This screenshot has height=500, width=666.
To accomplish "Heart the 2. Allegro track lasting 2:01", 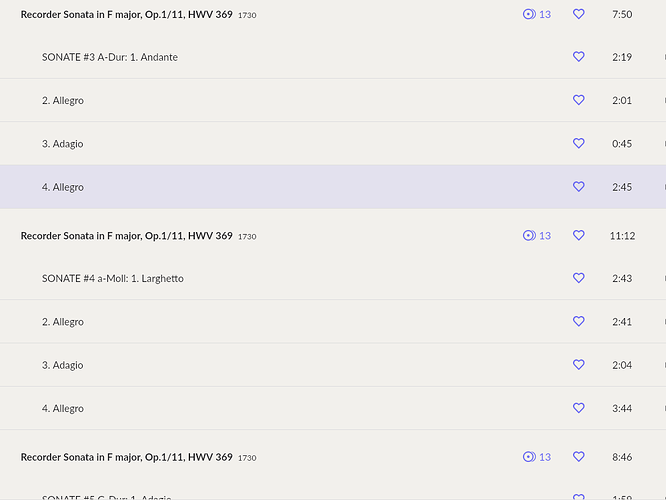I will tap(579, 100).
